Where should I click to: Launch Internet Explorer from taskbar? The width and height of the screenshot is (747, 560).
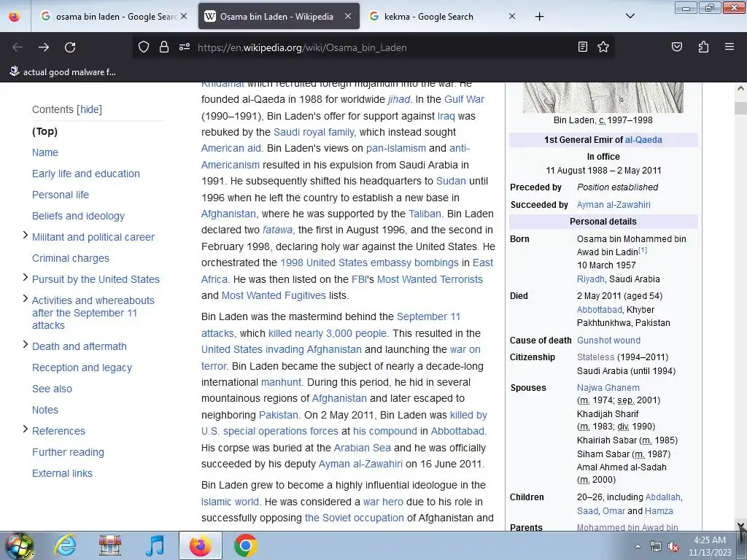(x=65, y=545)
